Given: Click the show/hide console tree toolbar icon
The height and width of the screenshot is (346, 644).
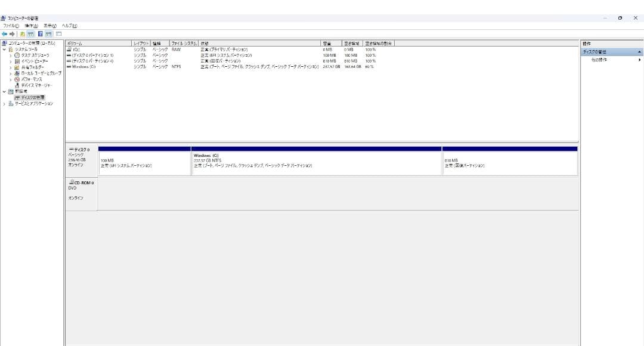Looking at the screenshot, I should pyautogui.click(x=32, y=34).
